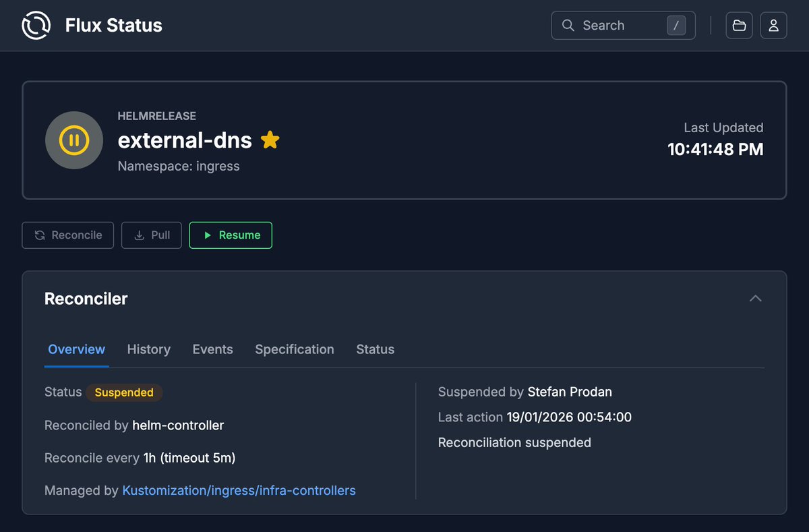The height and width of the screenshot is (532, 809).
Task: Click the HELMRELEASE kind label
Action: [x=157, y=116]
